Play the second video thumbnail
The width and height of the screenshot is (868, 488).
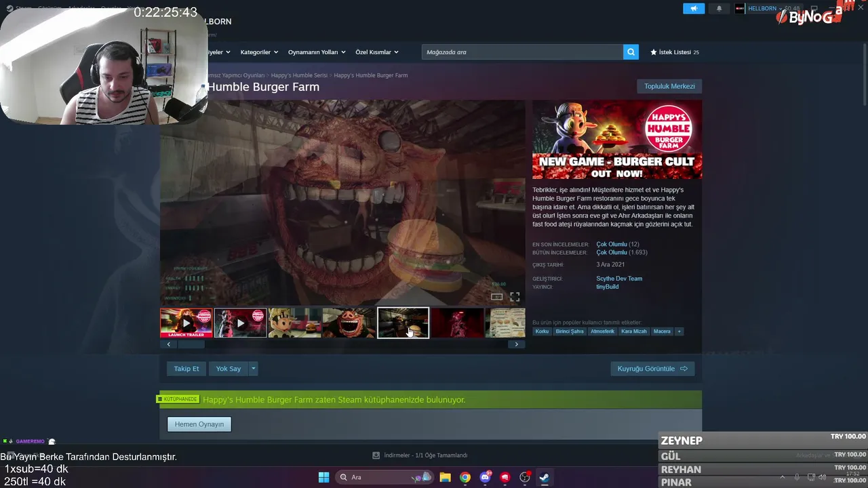click(x=240, y=323)
